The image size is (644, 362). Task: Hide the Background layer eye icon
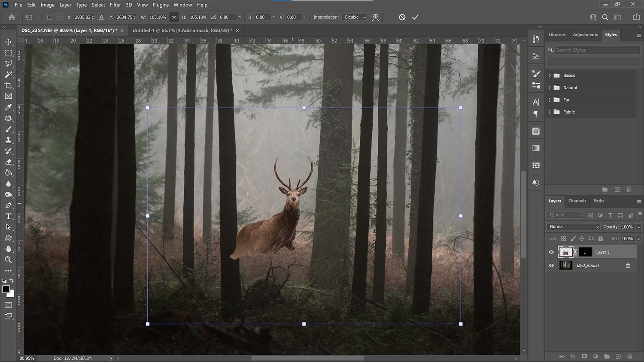(x=551, y=265)
